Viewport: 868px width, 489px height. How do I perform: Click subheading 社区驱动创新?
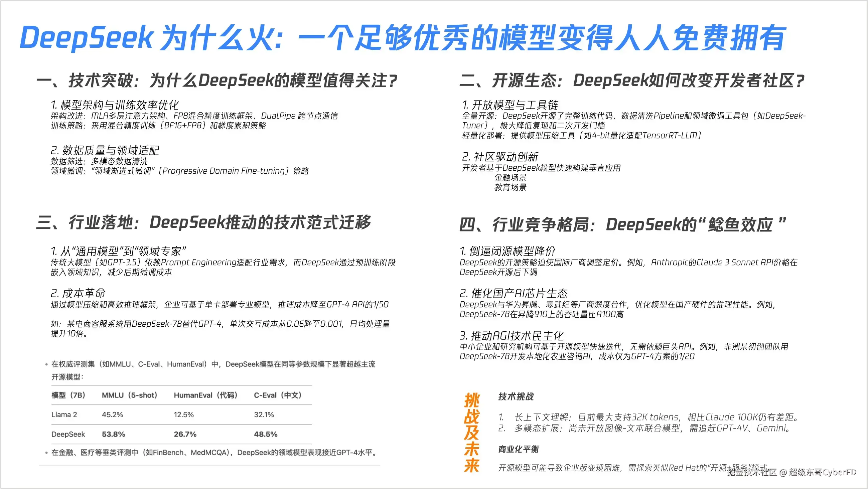(x=500, y=157)
